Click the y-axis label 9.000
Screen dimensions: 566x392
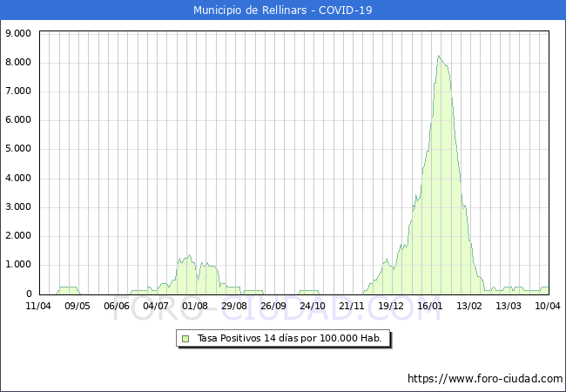[18, 33]
